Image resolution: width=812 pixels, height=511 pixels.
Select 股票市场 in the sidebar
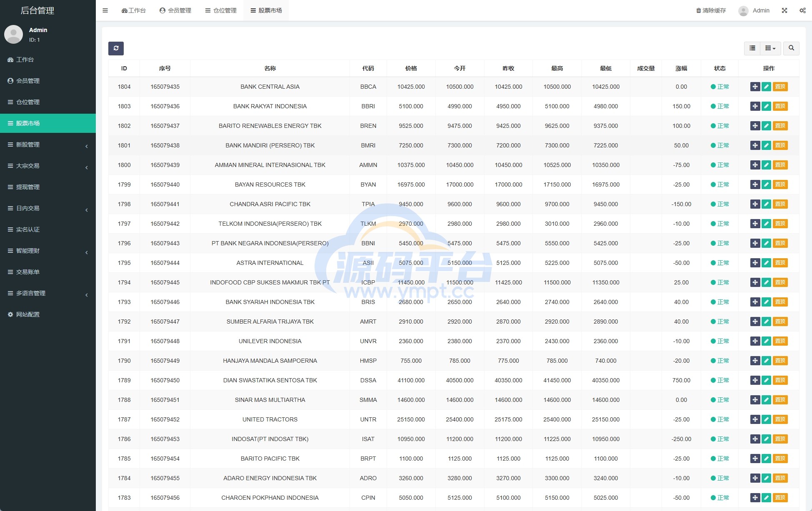[x=48, y=123]
